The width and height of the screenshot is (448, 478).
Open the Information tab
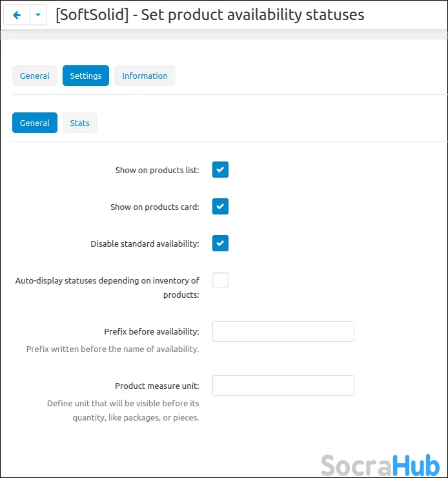pos(145,76)
